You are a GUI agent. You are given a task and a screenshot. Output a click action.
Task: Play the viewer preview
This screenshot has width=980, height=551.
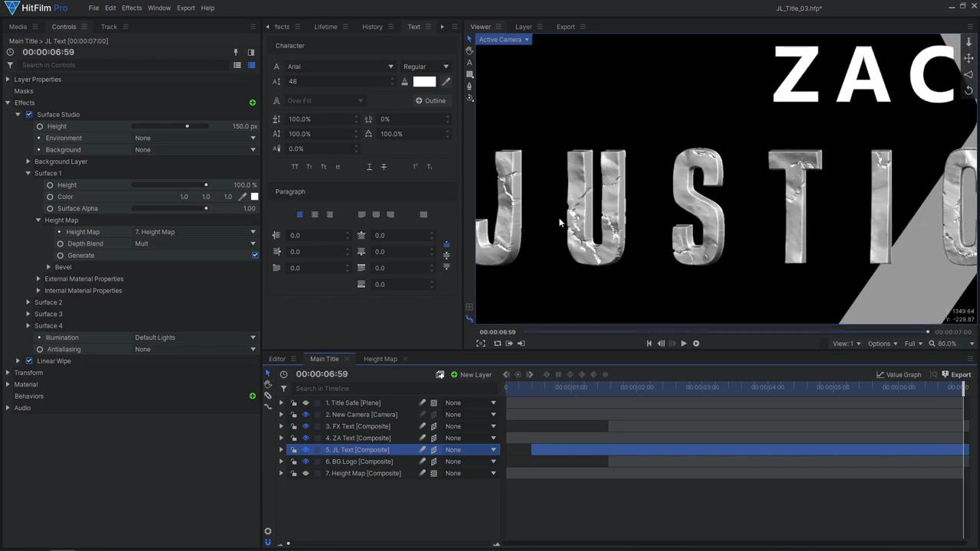[684, 344]
